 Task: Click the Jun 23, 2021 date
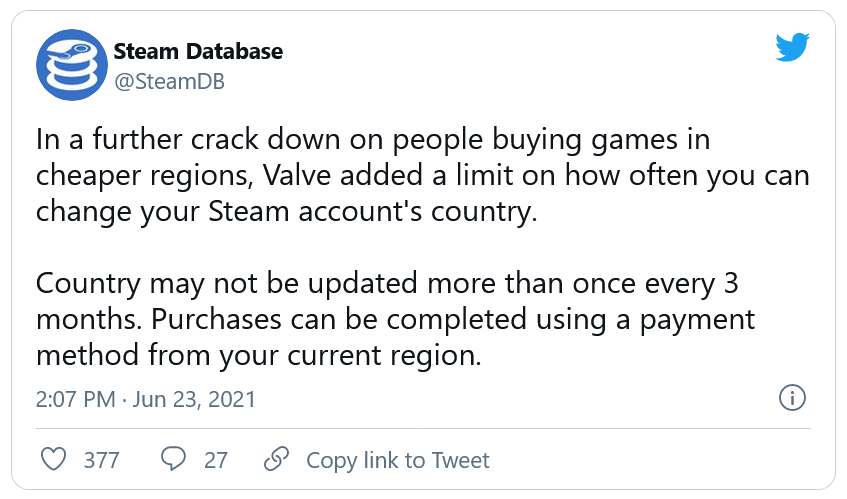[194, 400]
